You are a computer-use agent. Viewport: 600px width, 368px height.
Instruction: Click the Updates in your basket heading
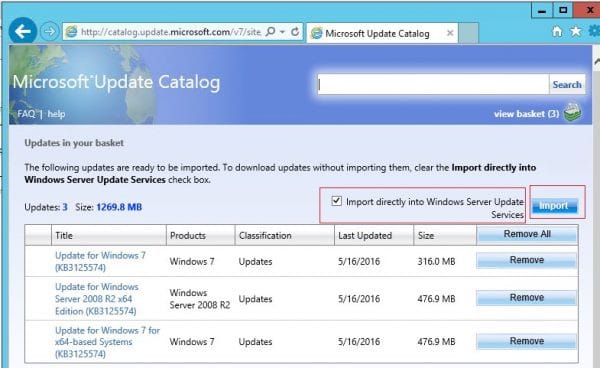(x=74, y=143)
